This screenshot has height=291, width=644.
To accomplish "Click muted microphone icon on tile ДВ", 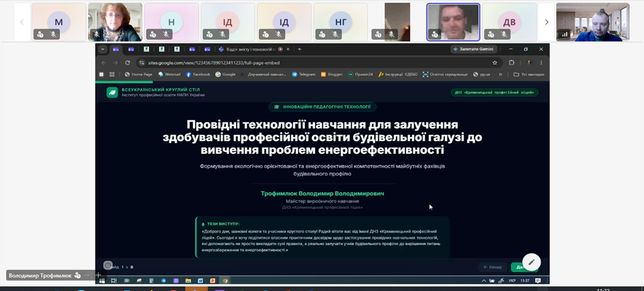I will (504, 35).
